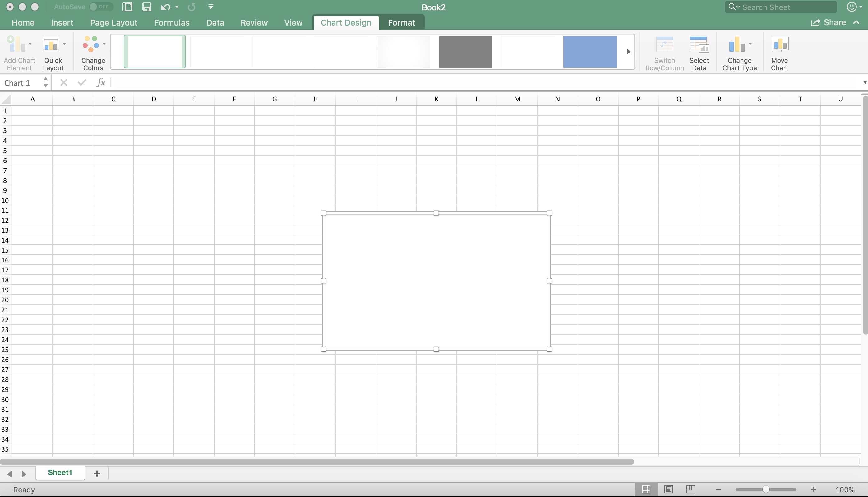This screenshot has width=868, height=497.
Task: Switch to Page Layout view in status bar
Action: tap(668, 490)
